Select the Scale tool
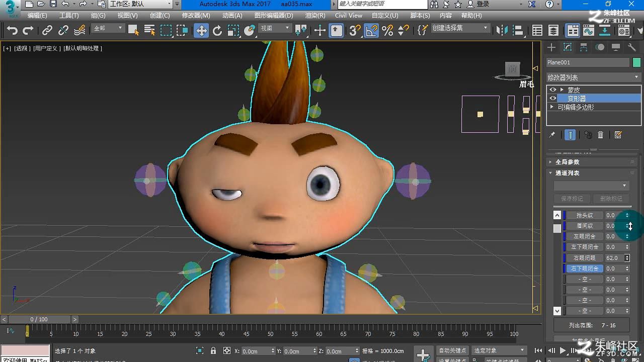The height and width of the screenshot is (362, 644). tap(233, 31)
